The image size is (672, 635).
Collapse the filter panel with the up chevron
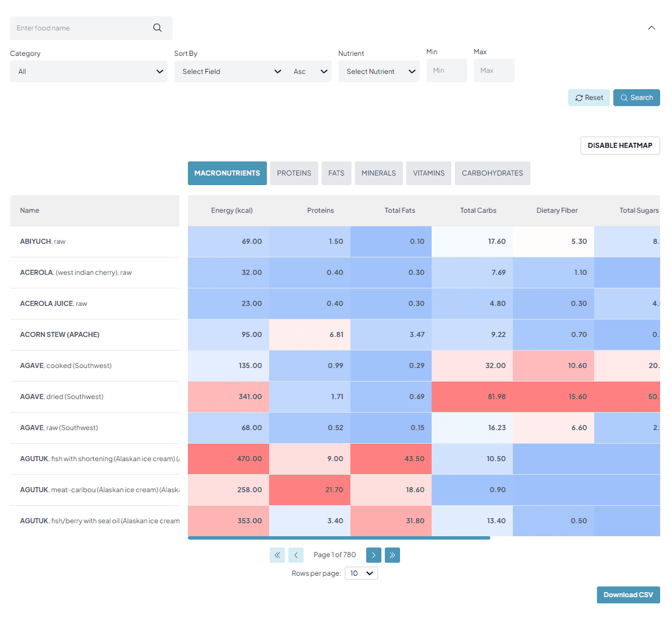[652, 28]
